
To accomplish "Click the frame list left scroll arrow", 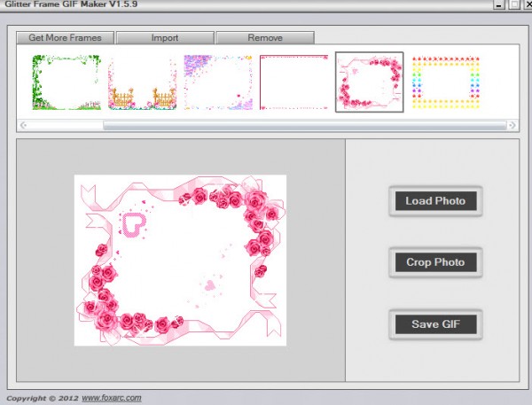I will [23, 125].
